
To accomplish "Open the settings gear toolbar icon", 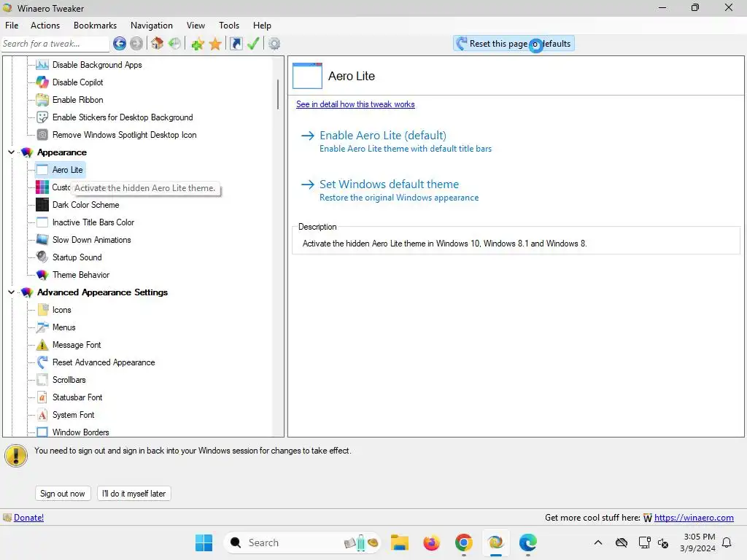I will tap(274, 44).
